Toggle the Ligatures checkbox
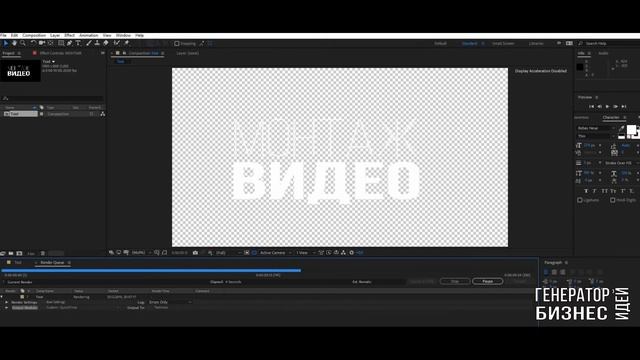The image size is (640, 360). tap(580, 200)
